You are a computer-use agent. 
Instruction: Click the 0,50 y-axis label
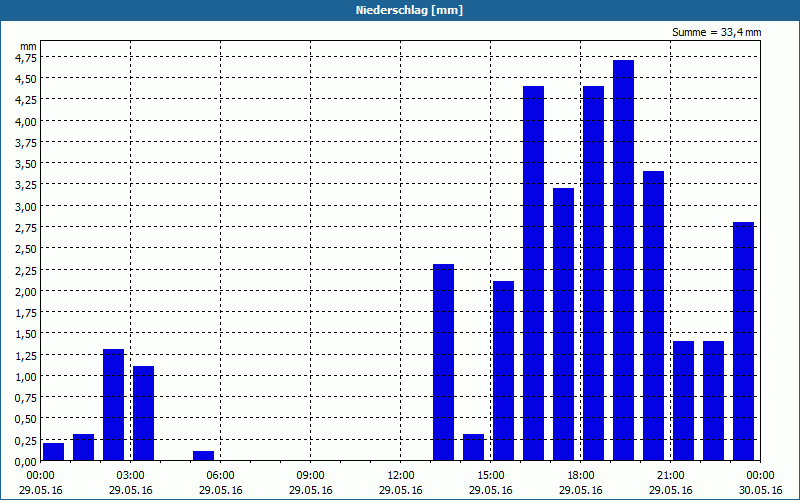26,419
